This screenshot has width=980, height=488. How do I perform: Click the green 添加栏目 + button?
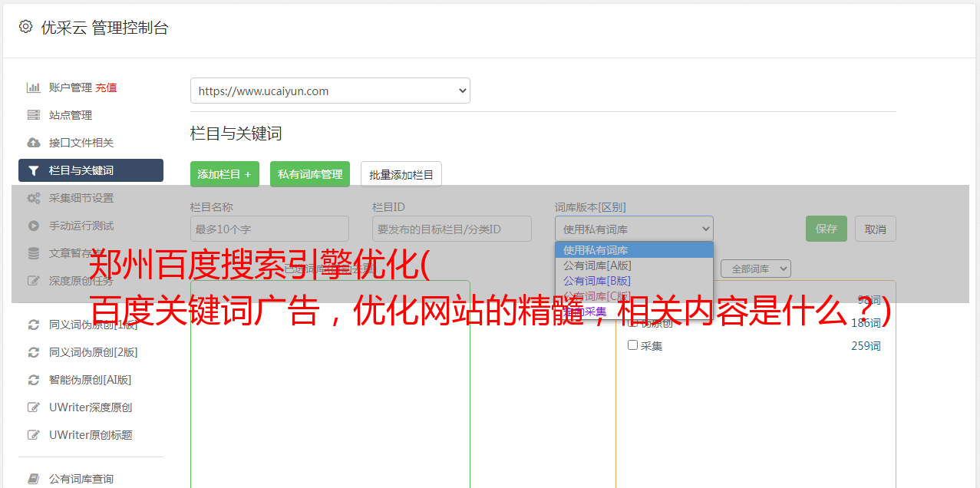[225, 174]
